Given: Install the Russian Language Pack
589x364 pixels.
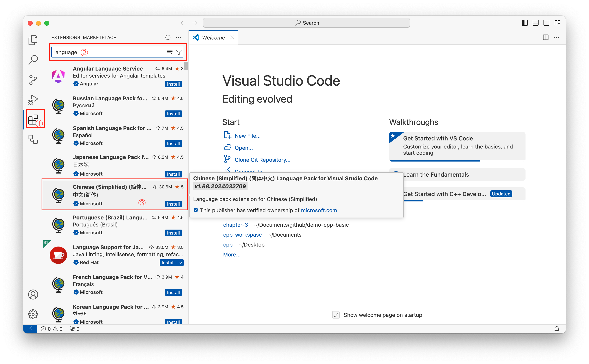Looking at the screenshot, I should pos(173,114).
